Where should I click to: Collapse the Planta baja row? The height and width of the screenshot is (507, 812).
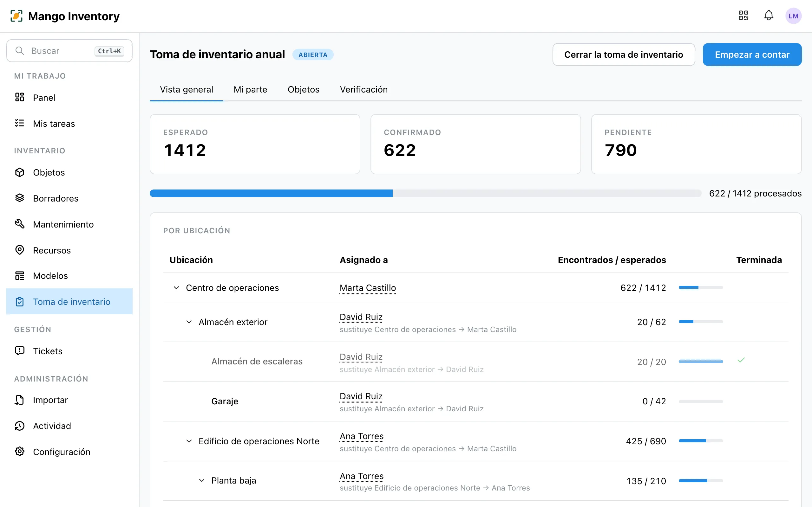(x=202, y=480)
